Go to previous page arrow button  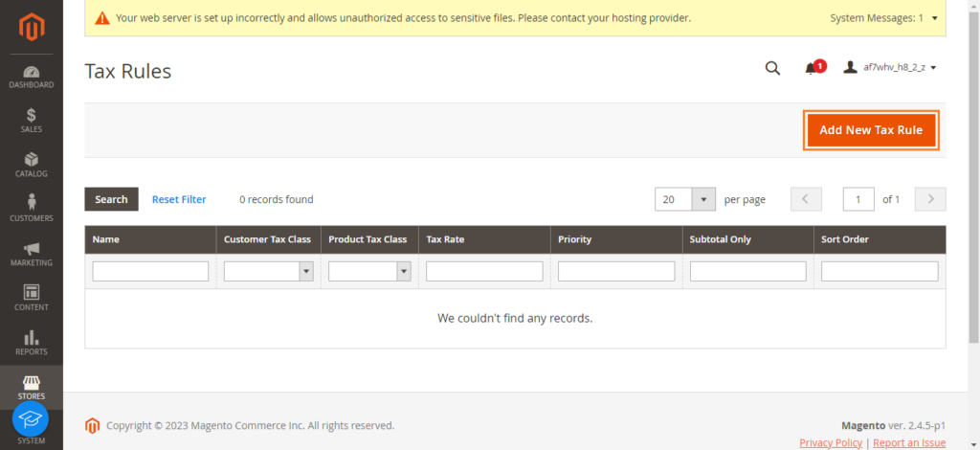806,199
